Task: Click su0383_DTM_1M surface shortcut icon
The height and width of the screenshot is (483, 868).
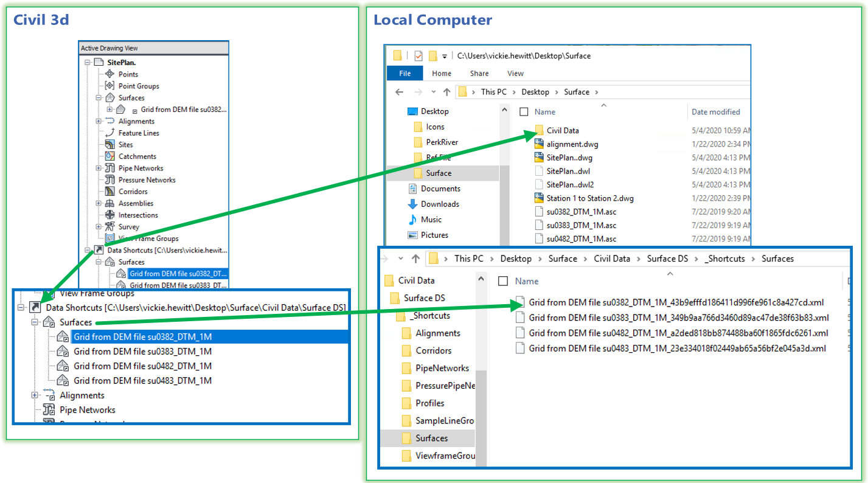Action: [63, 352]
